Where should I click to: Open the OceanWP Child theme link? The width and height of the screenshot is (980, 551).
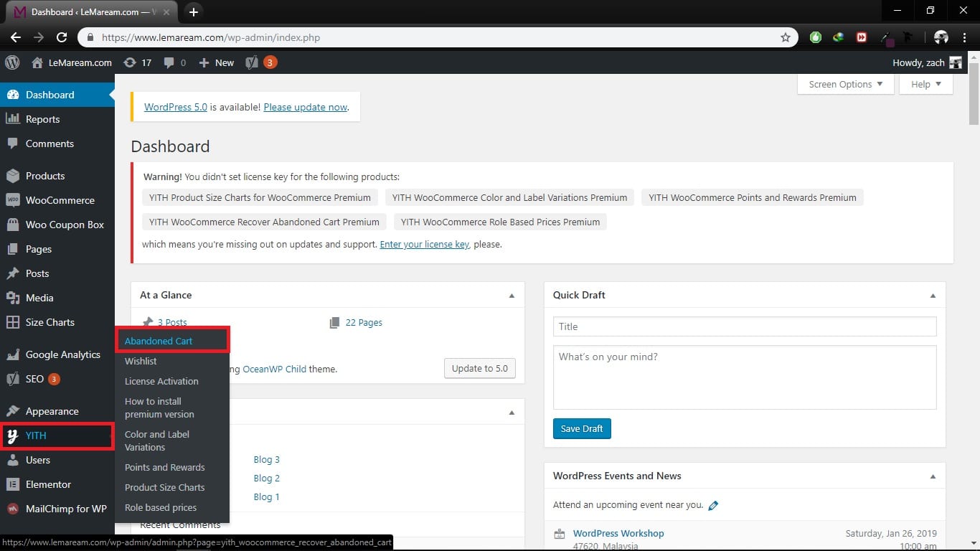click(x=275, y=369)
